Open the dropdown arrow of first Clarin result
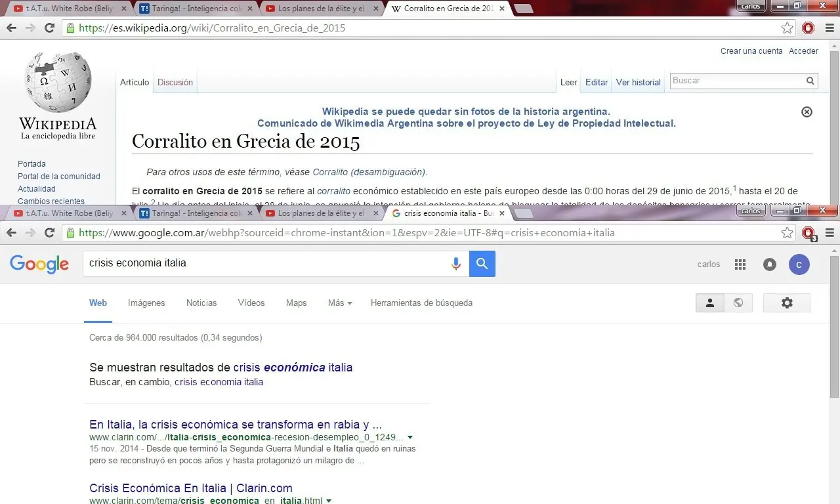The width and height of the screenshot is (840, 504). [410, 437]
